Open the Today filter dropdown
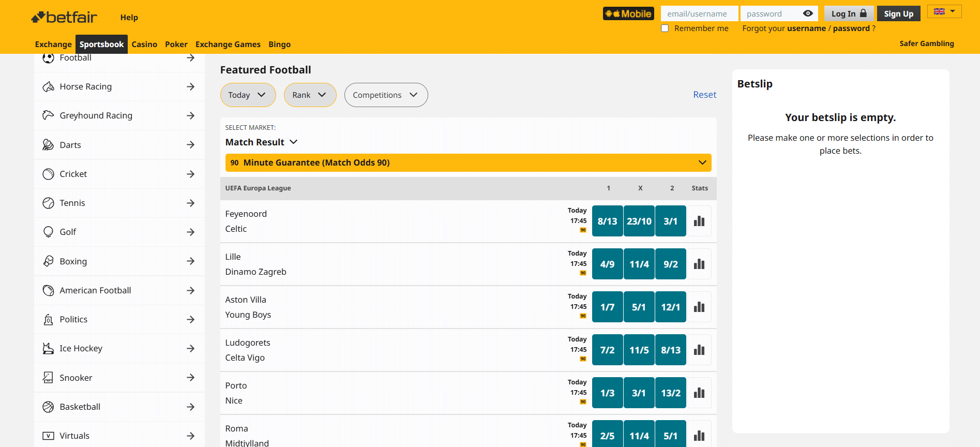Screen dimensions: 980x447 248,95
